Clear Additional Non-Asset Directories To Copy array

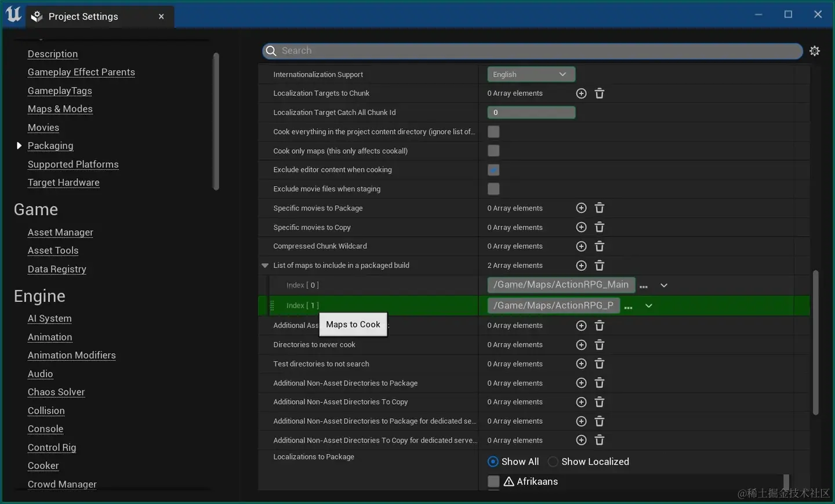pyautogui.click(x=600, y=402)
